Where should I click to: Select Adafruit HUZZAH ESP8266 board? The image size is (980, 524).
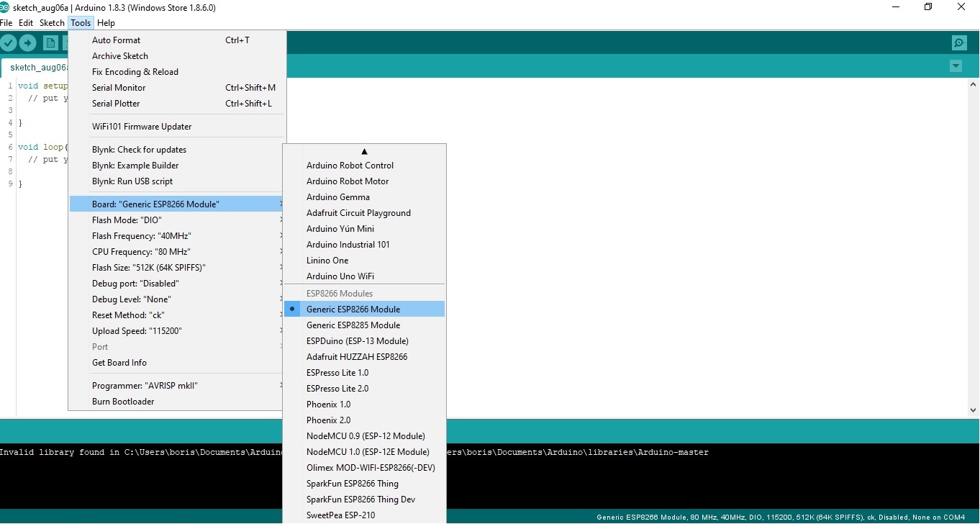pyautogui.click(x=364, y=357)
